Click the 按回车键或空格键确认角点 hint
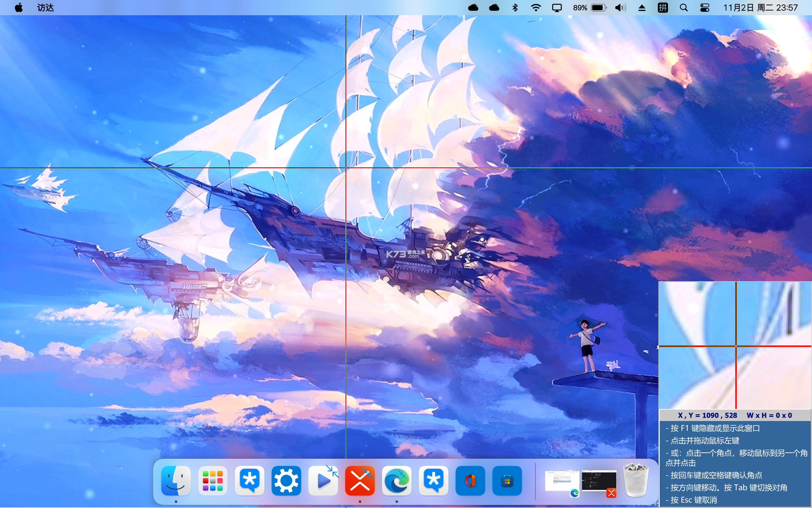Viewport: 812px width, 508px height. tap(714, 475)
